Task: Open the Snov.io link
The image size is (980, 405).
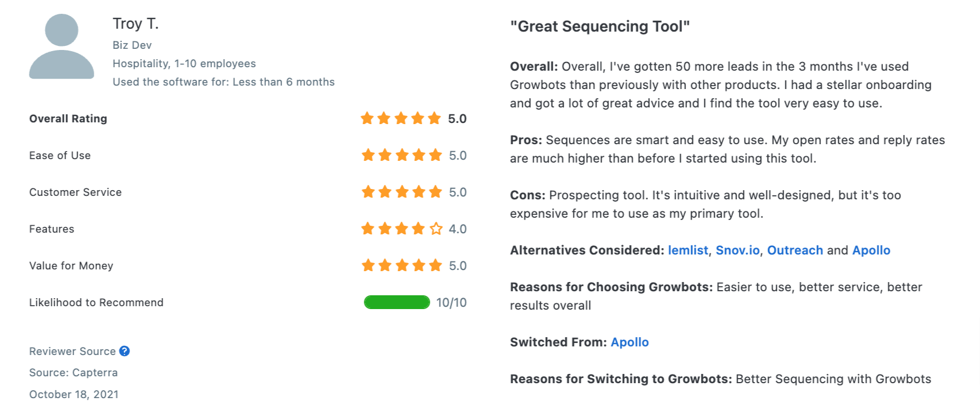Action: (737, 250)
